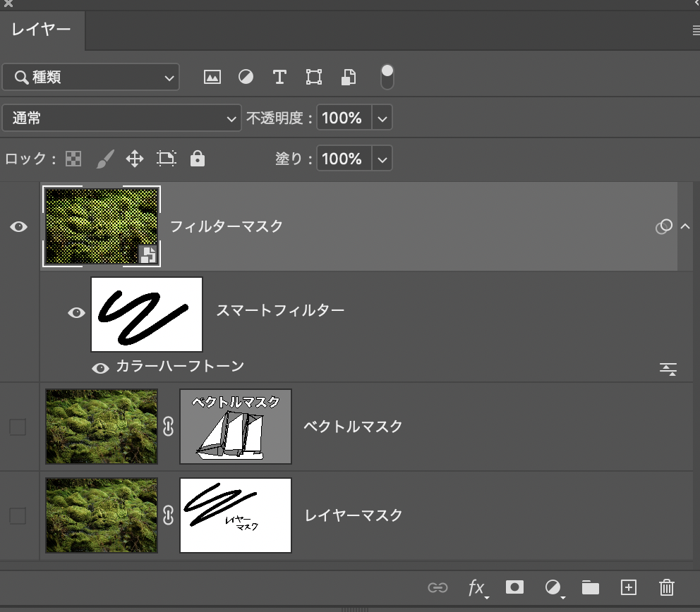Show the ベクトルマスク layer
This screenshot has height=612, width=700.
coord(18,427)
